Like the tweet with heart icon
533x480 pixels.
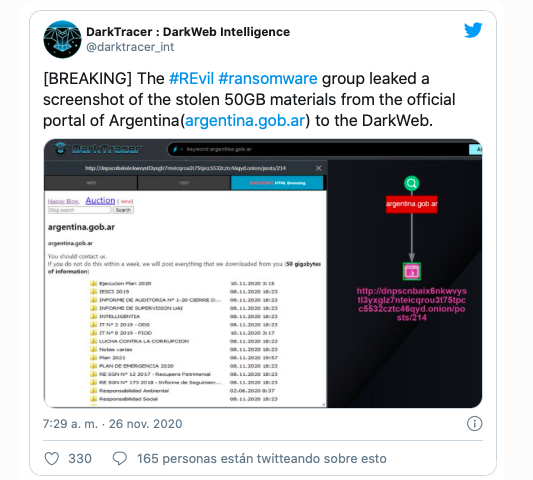(52, 459)
